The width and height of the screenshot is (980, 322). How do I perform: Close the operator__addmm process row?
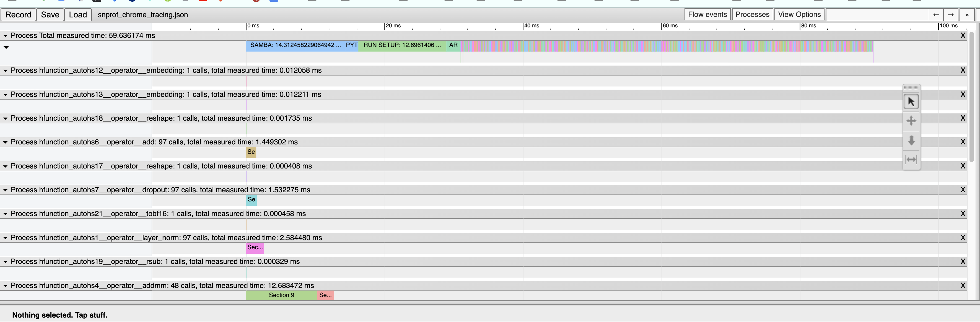963,285
